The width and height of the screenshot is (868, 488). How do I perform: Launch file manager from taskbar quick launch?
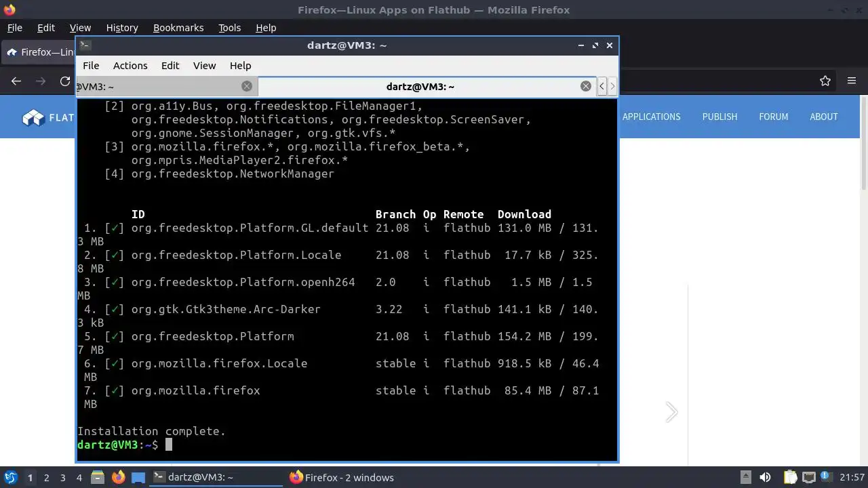tap(98, 477)
